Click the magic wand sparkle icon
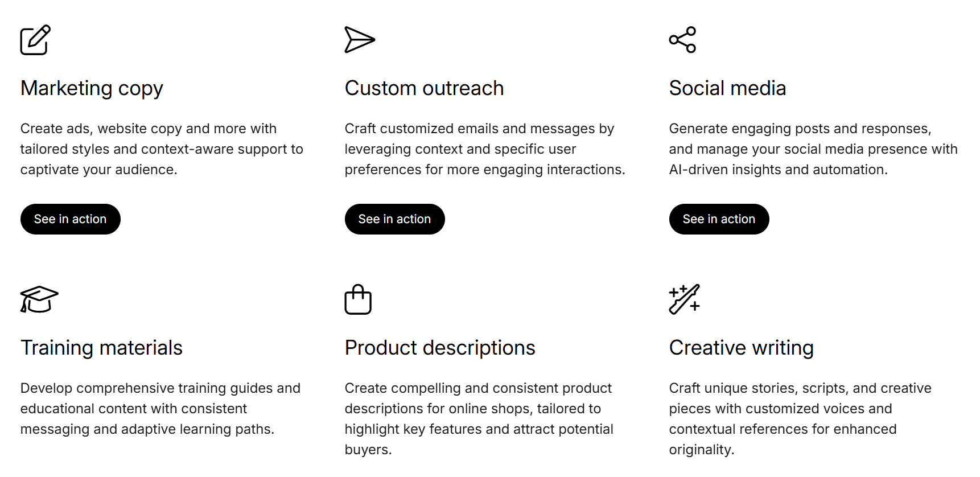Image resolution: width=980 pixels, height=477 pixels. pyautogui.click(x=684, y=299)
